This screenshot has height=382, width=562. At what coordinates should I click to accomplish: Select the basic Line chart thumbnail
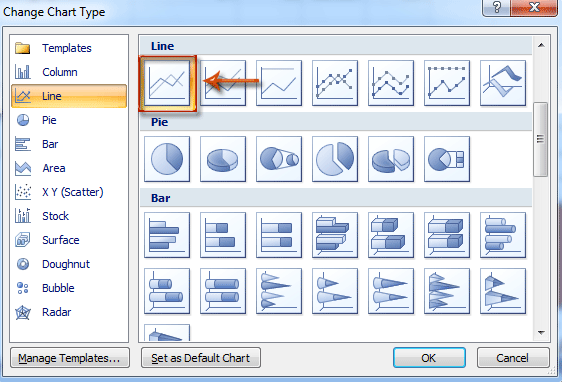point(167,83)
